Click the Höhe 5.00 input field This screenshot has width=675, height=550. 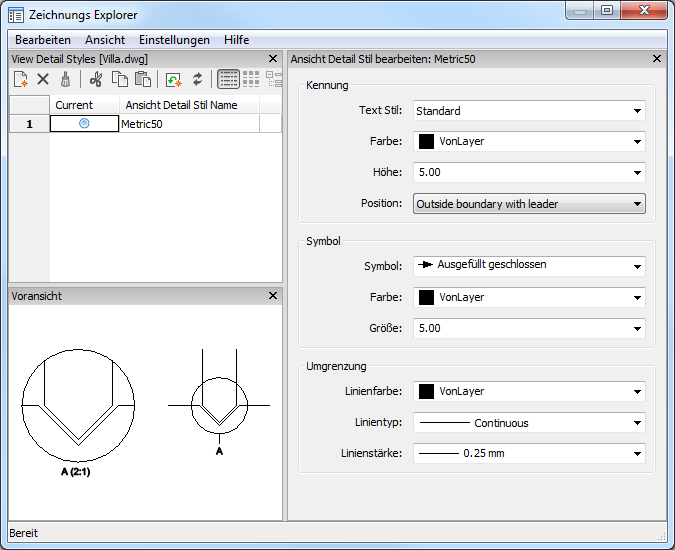click(x=520, y=173)
